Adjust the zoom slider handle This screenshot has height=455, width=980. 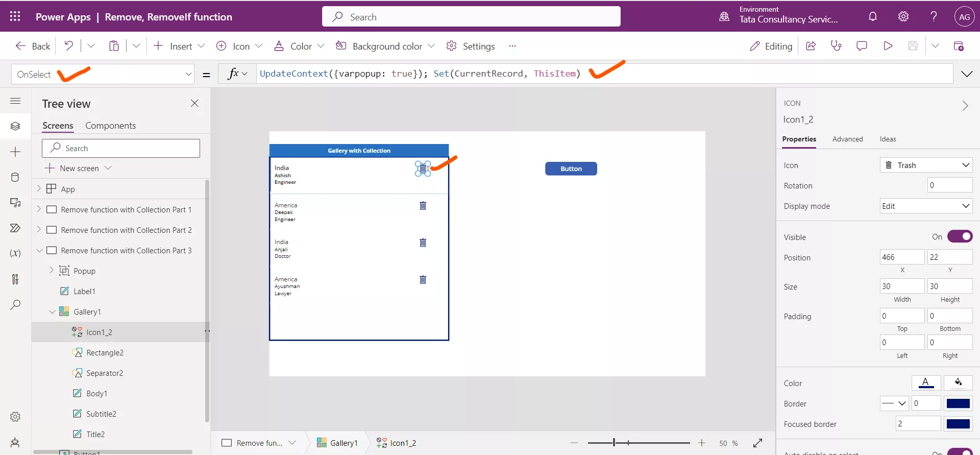[x=614, y=443]
